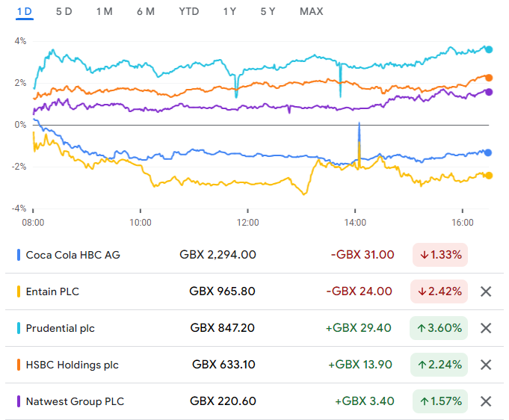Click the 0% axis label
The width and height of the screenshot is (509, 420).
(20, 125)
